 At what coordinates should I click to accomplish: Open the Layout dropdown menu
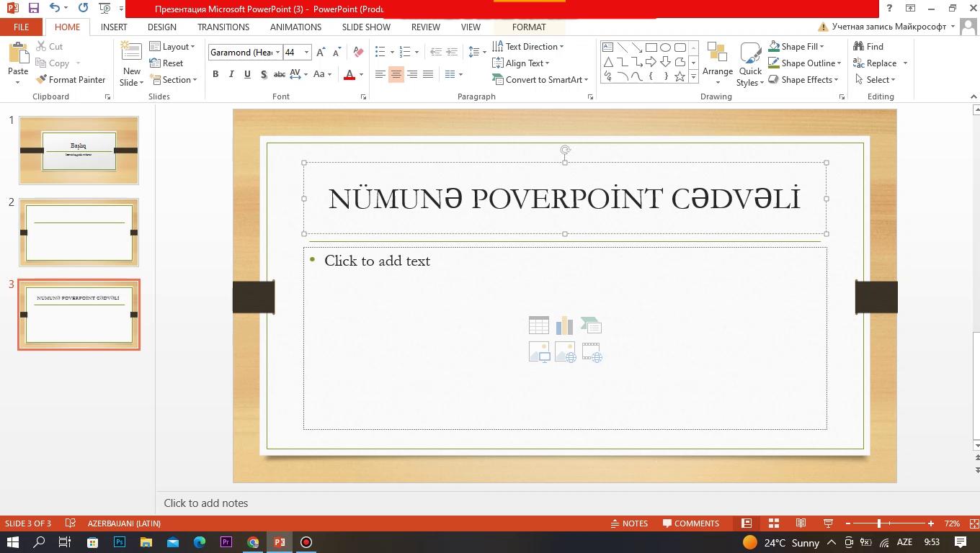173,47
